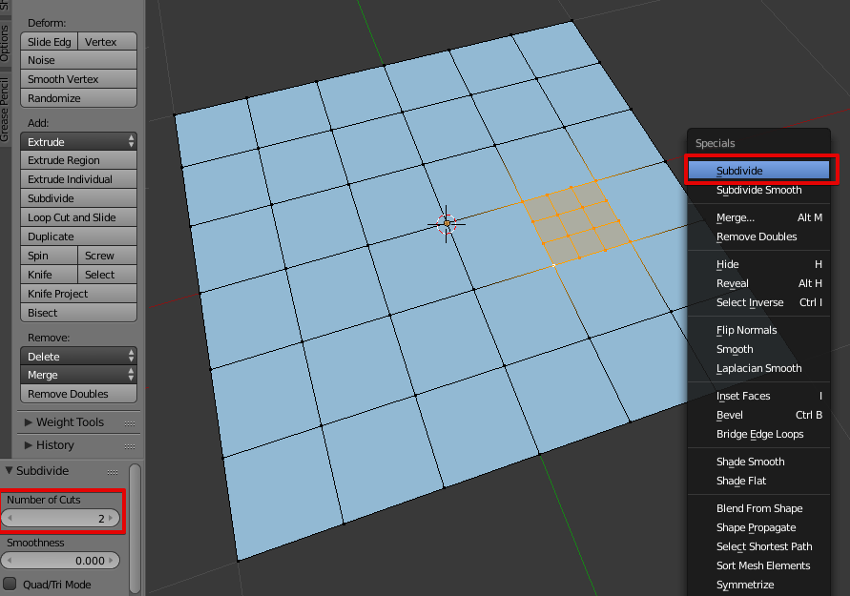Click the Vertex slide button

click(x=107, y=42)
